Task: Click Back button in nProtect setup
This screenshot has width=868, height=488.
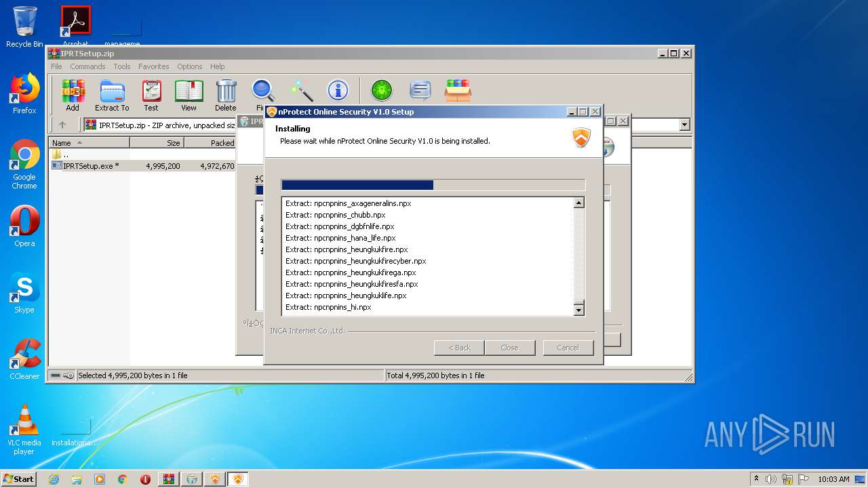Action: [x=459, y=348]
